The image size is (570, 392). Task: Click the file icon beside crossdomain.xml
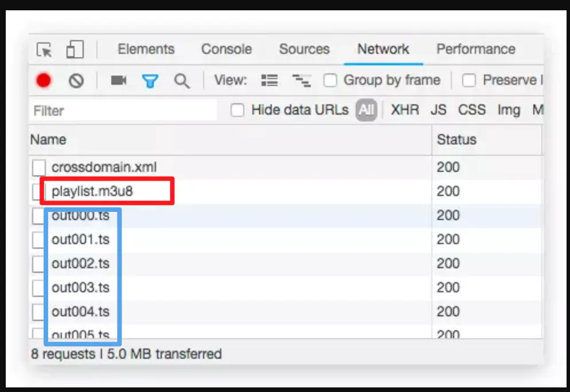pos(39,168)
